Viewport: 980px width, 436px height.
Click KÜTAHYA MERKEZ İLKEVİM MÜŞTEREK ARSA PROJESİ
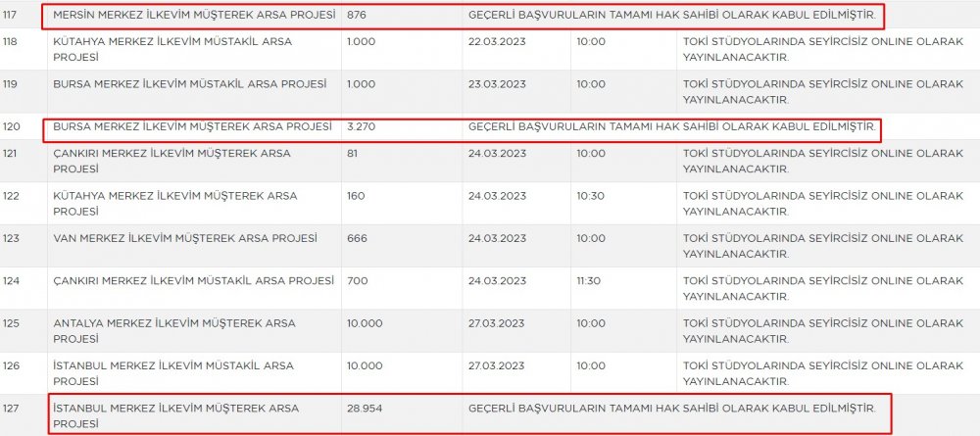coord(175,203)
